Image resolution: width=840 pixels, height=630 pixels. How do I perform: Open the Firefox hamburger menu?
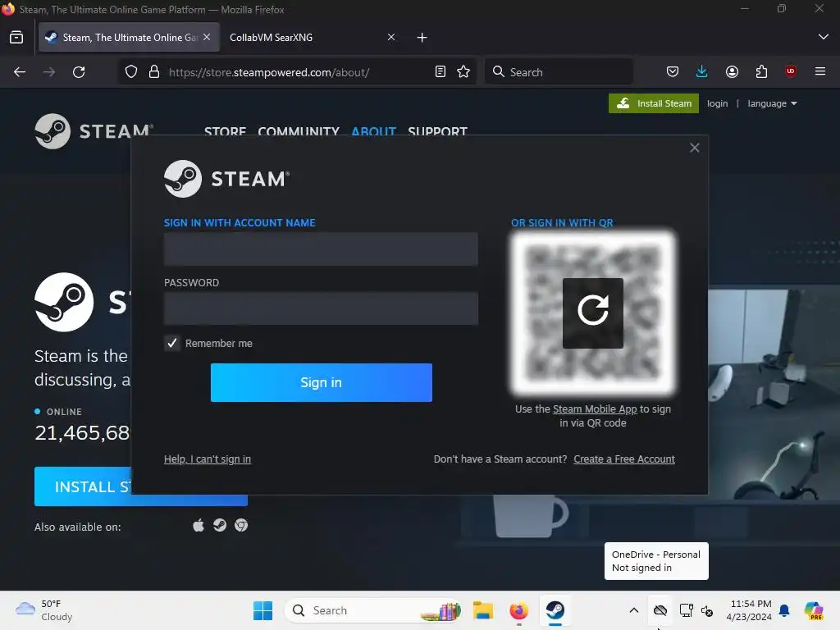820,71
